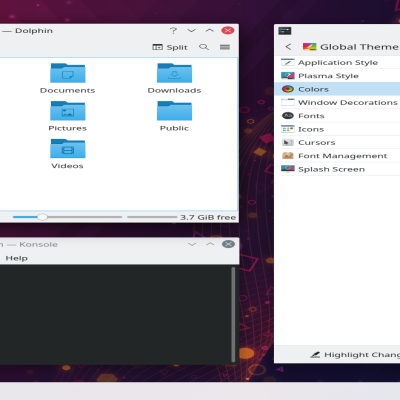Select the Cursors label in settings
Image resolution: width=400 pixels, height=400 pixels.
coord(317,143)
